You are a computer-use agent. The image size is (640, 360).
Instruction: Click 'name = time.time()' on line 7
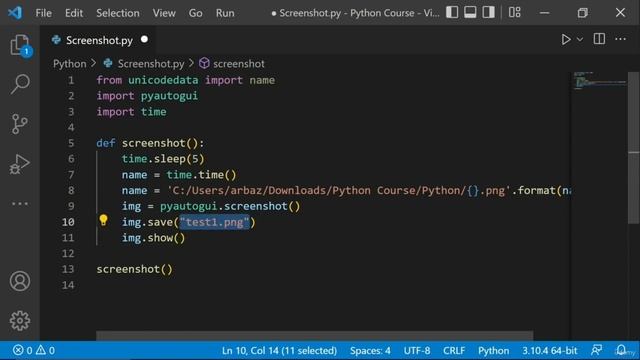coord(179,175)
